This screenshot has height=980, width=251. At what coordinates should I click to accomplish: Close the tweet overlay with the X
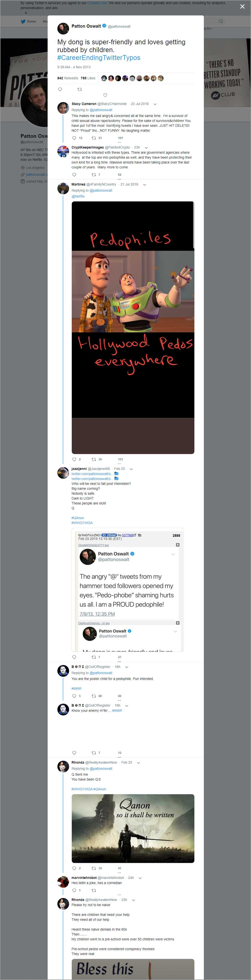[x=242, y=6]
